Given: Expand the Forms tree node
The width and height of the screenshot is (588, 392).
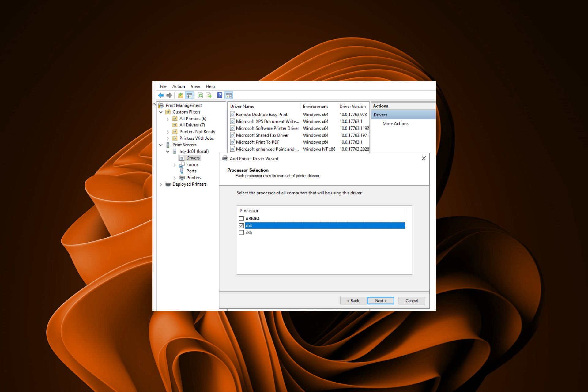Looking at the screenshot, I should coord(175,165).
